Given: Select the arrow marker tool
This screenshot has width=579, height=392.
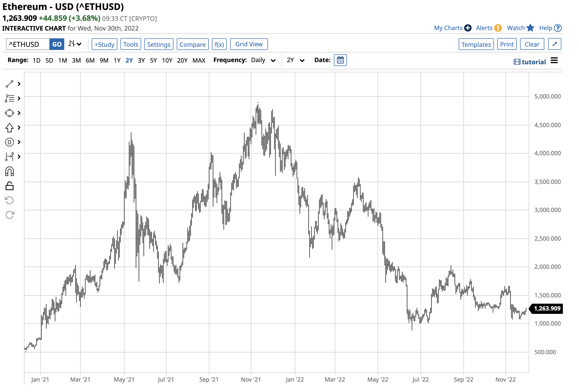Looking at the screenshot, I should (x=9, y=128).
